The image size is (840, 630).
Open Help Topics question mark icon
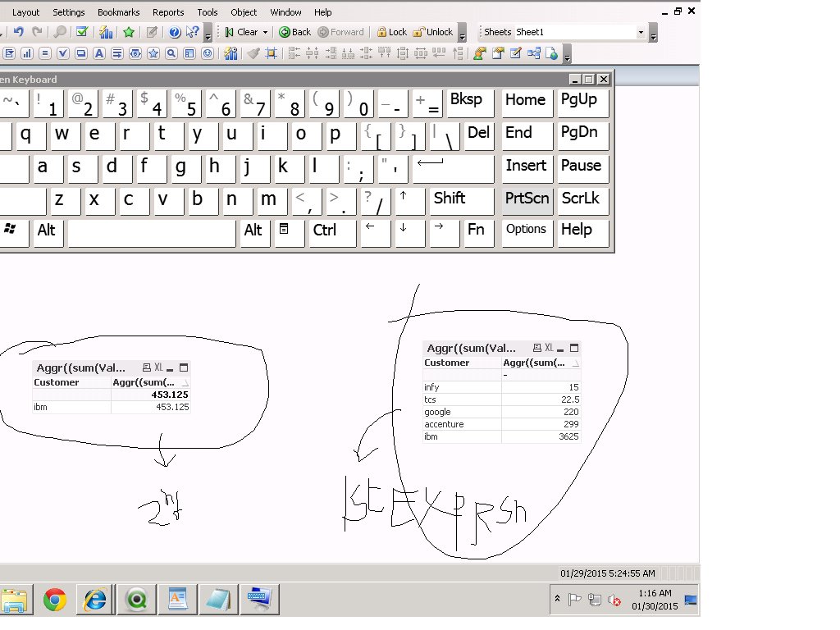[x=175, y=32]
